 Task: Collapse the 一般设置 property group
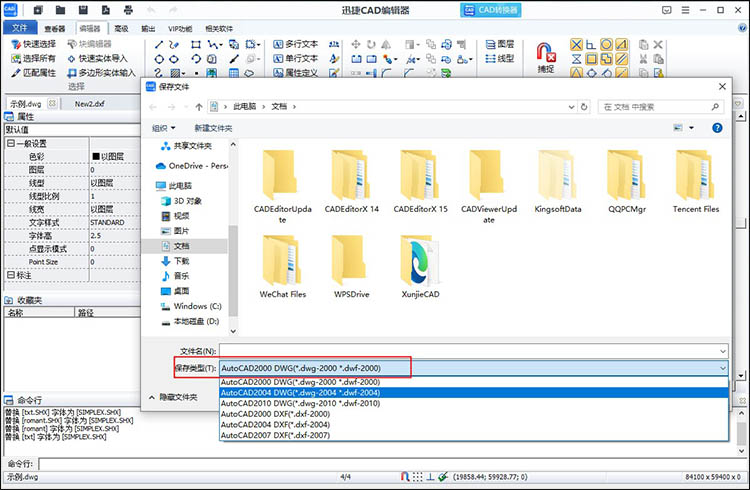point(10,143)
